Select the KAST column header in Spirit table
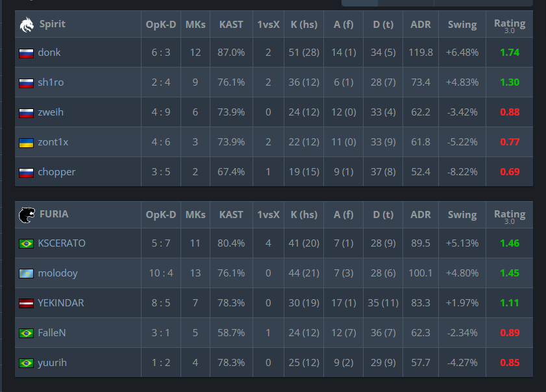This screenshot has height=392, width=546. [231, 25]
